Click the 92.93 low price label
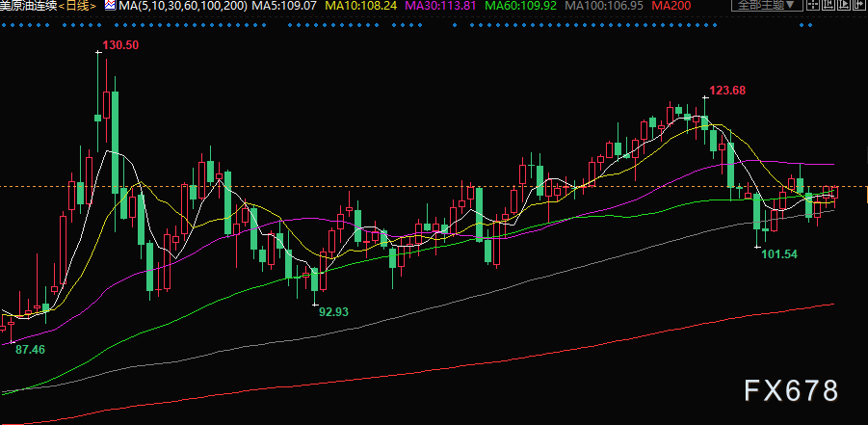Viewport: 868px width, 425px height. [x=333, y=312]
